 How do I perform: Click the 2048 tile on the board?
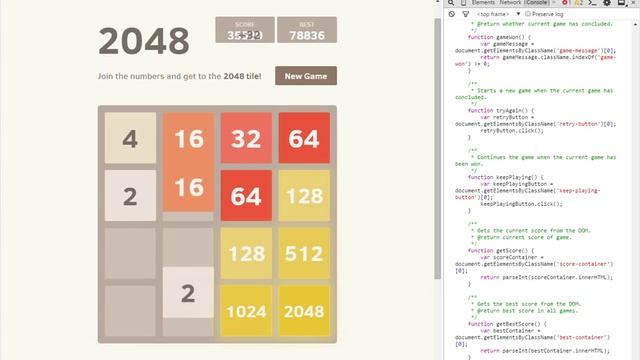click(x=304, y=311)
